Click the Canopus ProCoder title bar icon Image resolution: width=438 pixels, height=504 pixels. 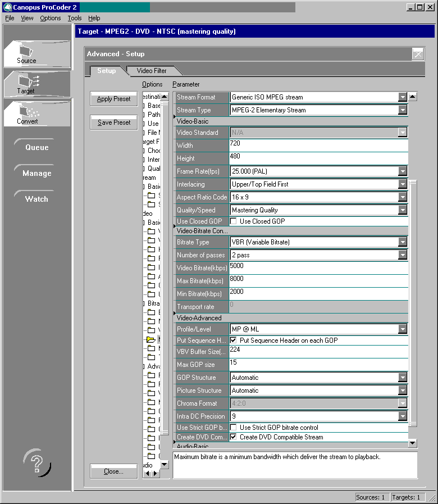click(7, 7)
